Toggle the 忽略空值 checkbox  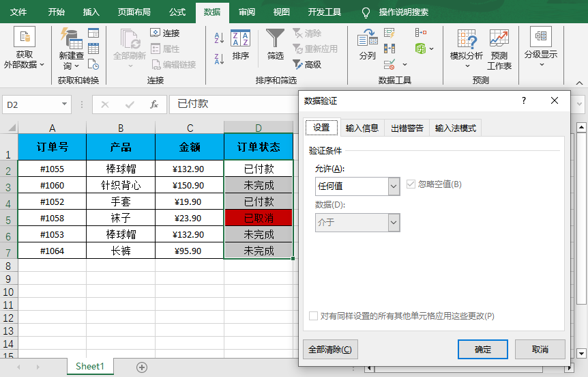pyautogui.click(x=411, y=184)
